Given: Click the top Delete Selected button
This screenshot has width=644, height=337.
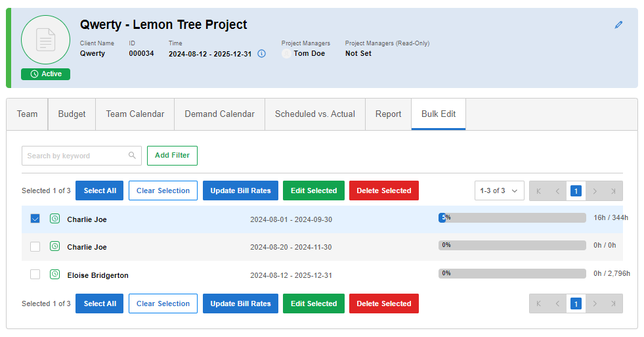Looking at the screenshot, I should coord(383,191).
